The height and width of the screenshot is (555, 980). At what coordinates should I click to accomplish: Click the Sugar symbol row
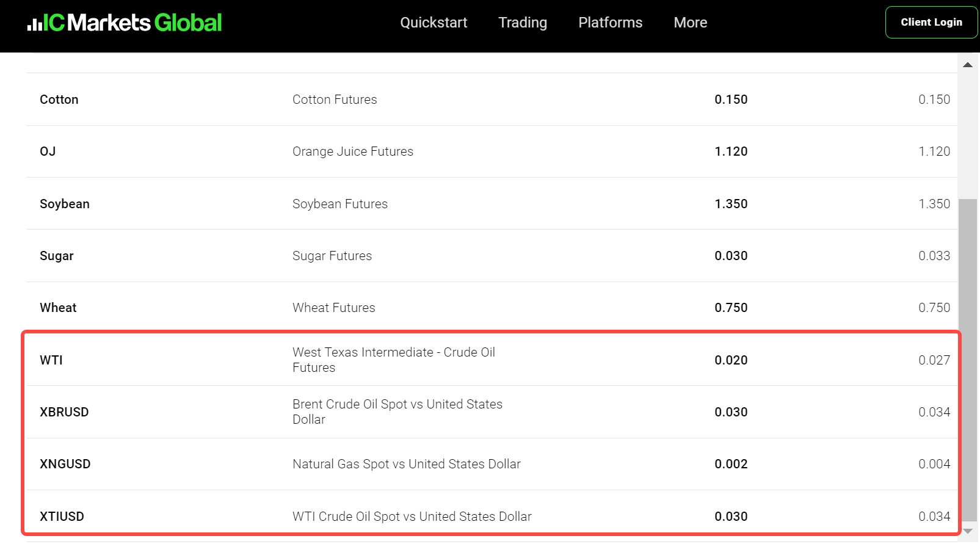[492, 256]
